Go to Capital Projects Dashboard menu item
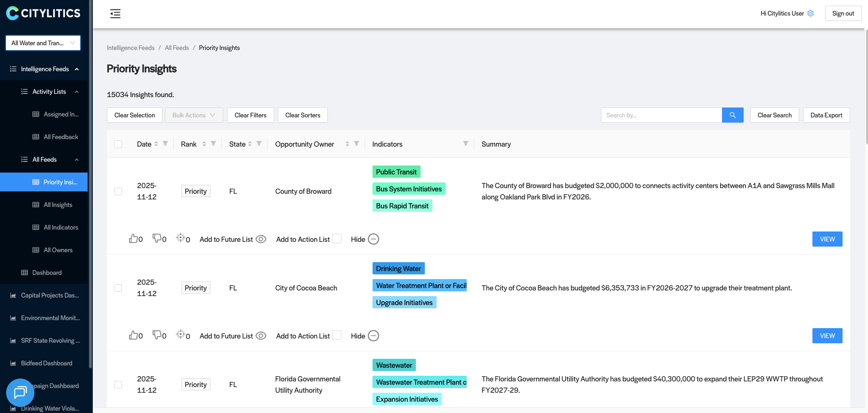868x413 pixels. pyautogui.click(x=50, y=295)
